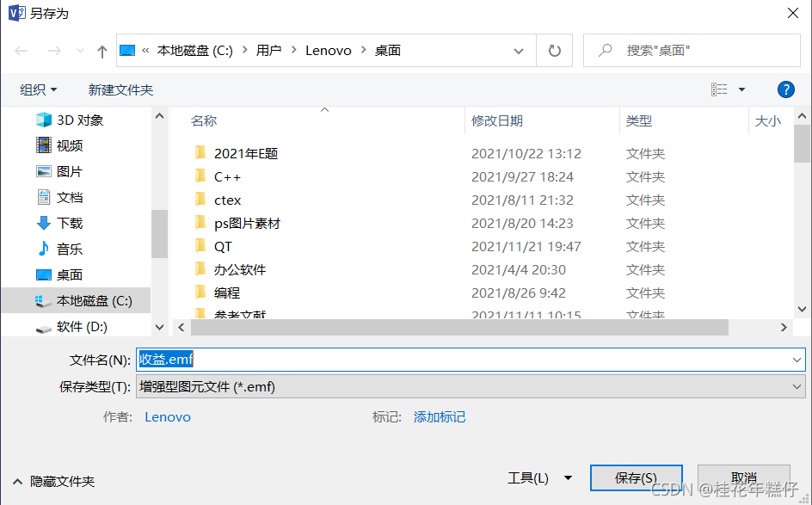This screenshot has width=812, height=505.
Task: Click the 下载 blue arrow icon
Action: pyautogui.click(x=44, y=223)
